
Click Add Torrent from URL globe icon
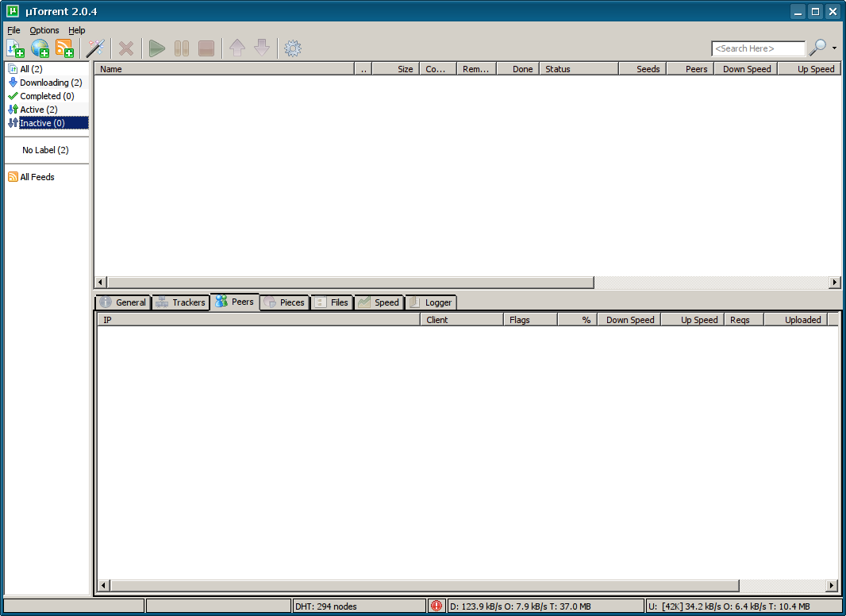point(40,48)
